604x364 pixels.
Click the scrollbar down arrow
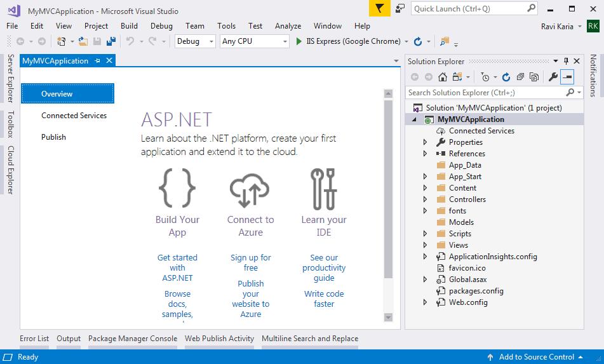(388, 318)
